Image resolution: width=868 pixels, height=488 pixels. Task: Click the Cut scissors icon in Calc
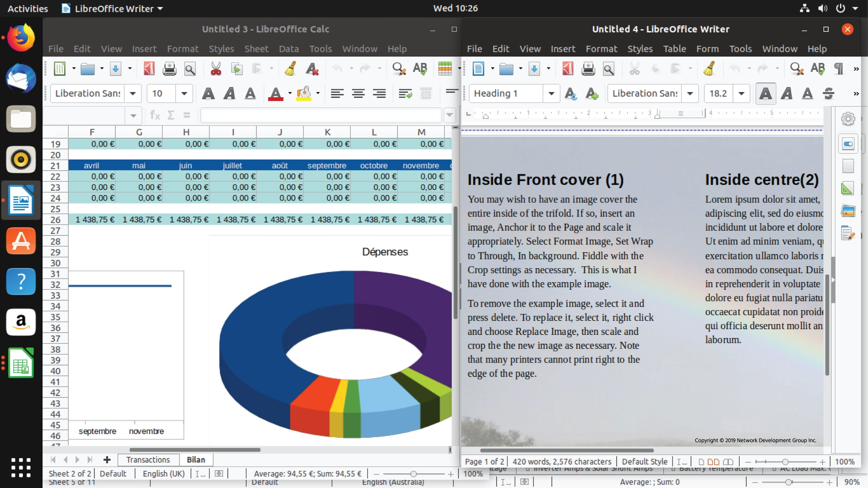215,69
